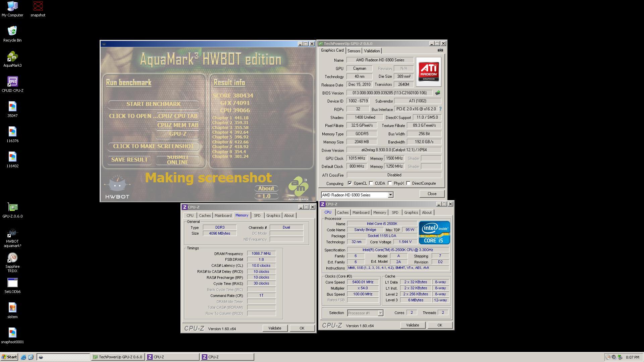Switch to the Validation tab in GPU-Z
Viewport: 644px width, 362px height.
[372, 51]
